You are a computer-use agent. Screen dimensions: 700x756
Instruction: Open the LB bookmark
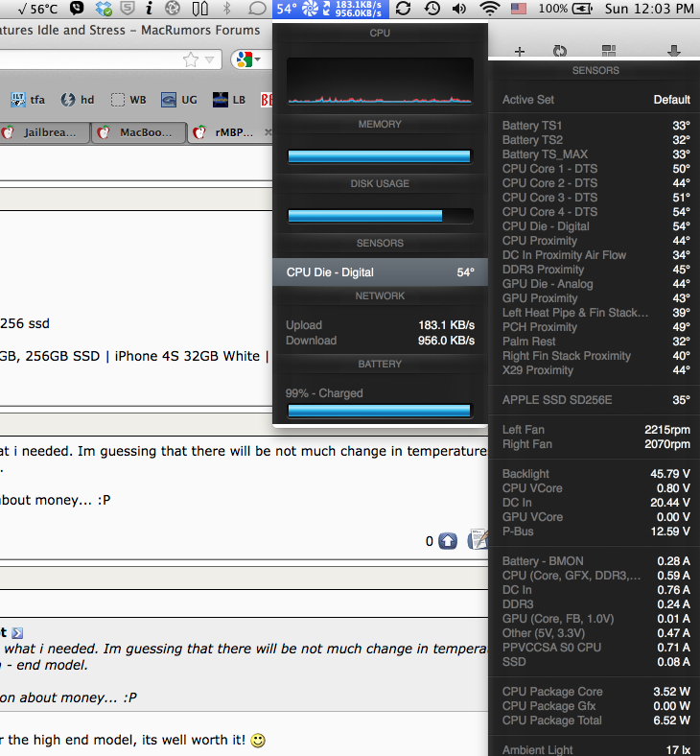click(x=229, y=100)
